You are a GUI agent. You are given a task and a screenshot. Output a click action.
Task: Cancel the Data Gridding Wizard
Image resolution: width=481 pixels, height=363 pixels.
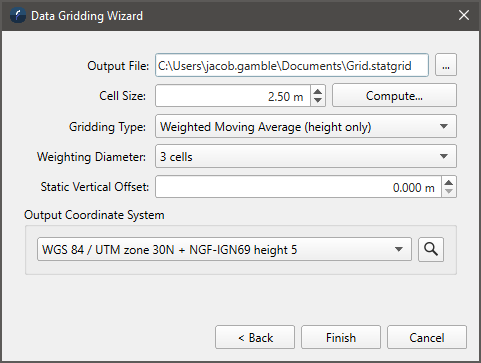coord(427,337)
